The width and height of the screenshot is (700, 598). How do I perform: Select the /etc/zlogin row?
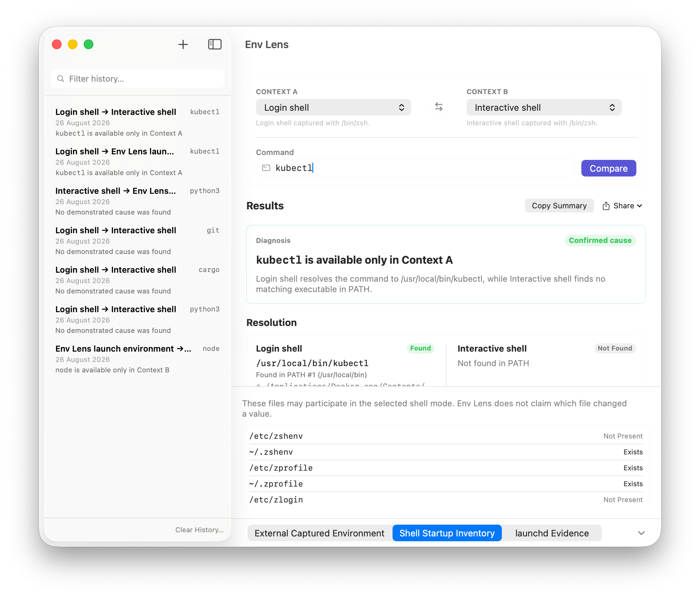click(446, 500)
